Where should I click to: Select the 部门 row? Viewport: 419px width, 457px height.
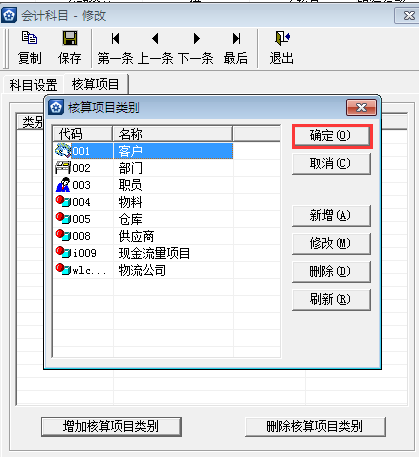(167, 168)
